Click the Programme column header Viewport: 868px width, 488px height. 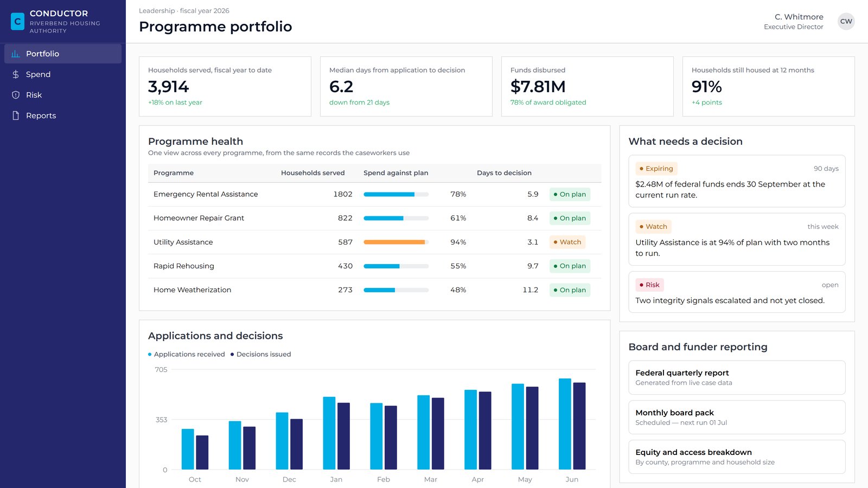click(174, 173)
